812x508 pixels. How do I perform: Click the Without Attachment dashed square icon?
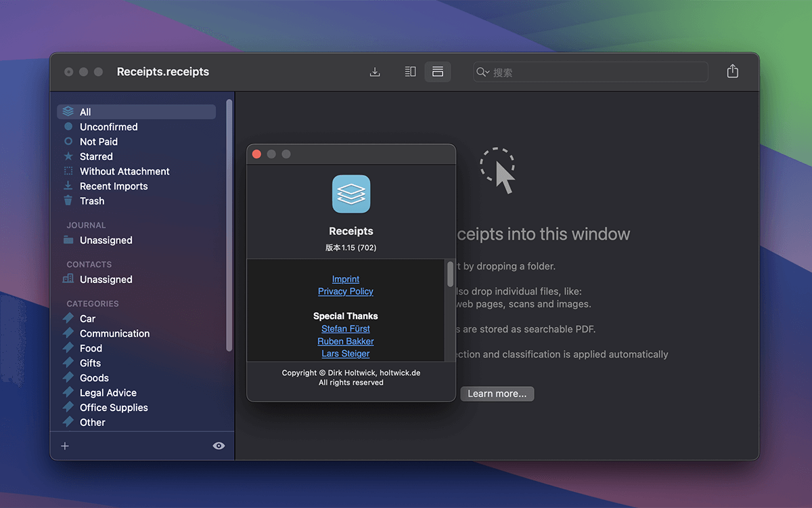click(68, 171)
